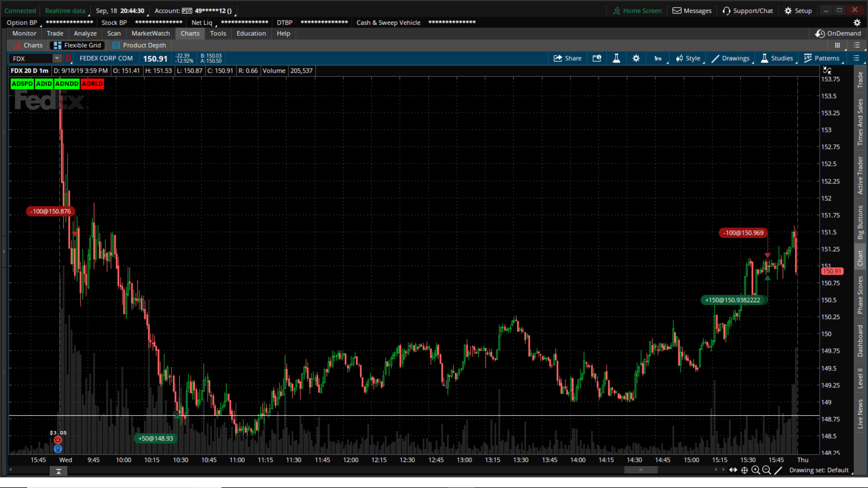Open the Trade tab
This screenshot has width=868, height=488.
pos(55,33)
